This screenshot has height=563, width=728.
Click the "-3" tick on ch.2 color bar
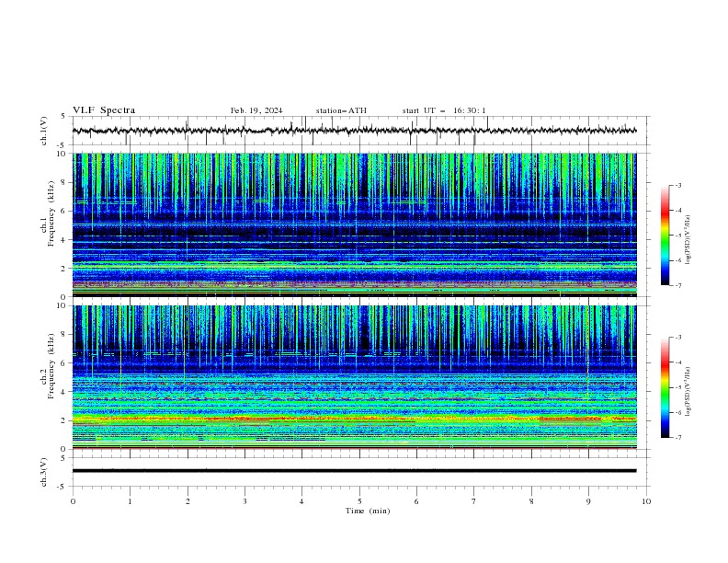[678, 338]
